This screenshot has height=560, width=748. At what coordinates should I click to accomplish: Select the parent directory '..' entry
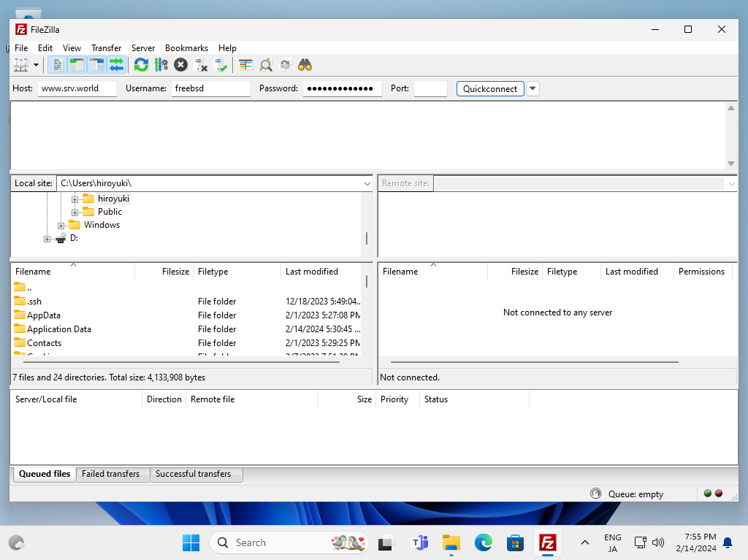tap(186, 288)
